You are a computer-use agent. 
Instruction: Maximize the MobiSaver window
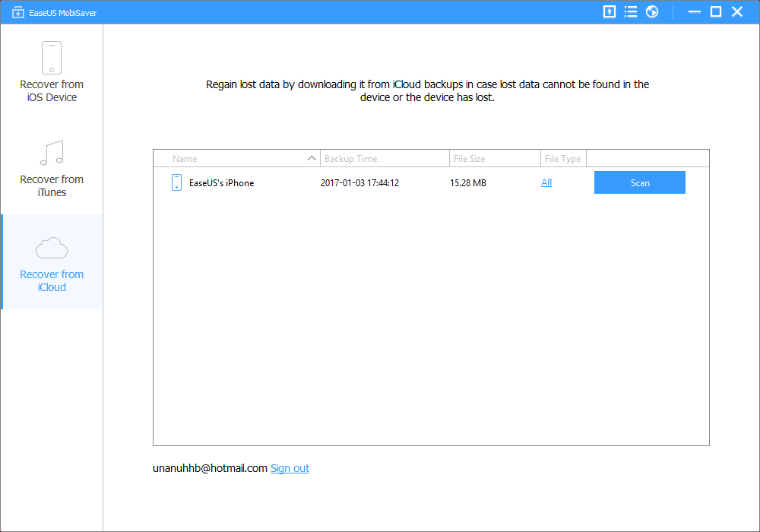715,11
